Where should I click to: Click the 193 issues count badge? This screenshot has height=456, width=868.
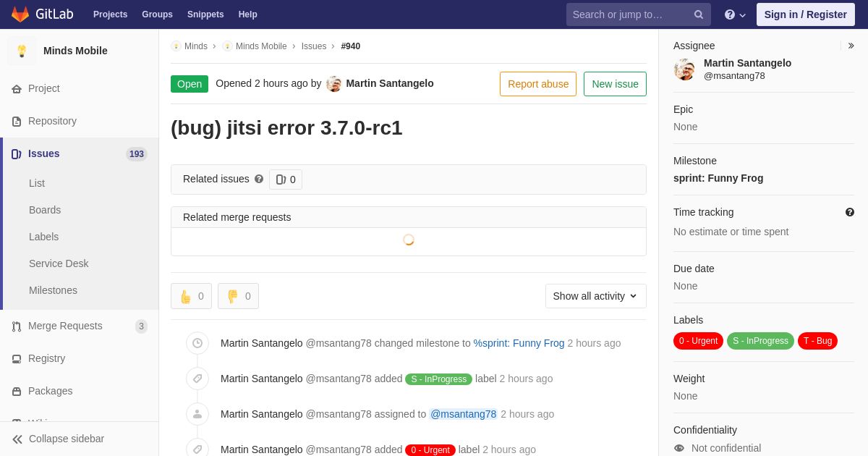click(x=137, y=154)
